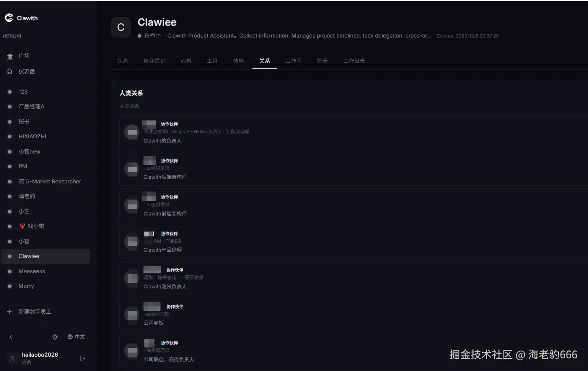This screenshot has width=588, height=371.
Task: Select agent 秘书 in sidebar
Action: [45, 121]
